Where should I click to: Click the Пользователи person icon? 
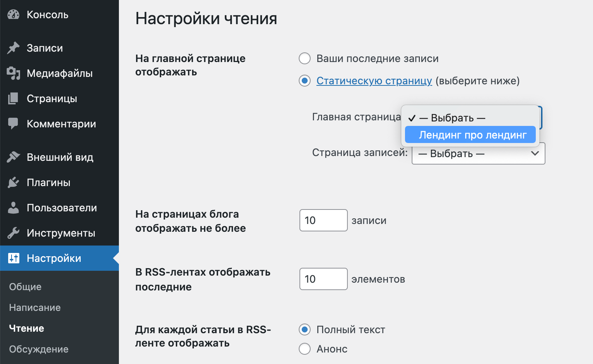point(13,208)
